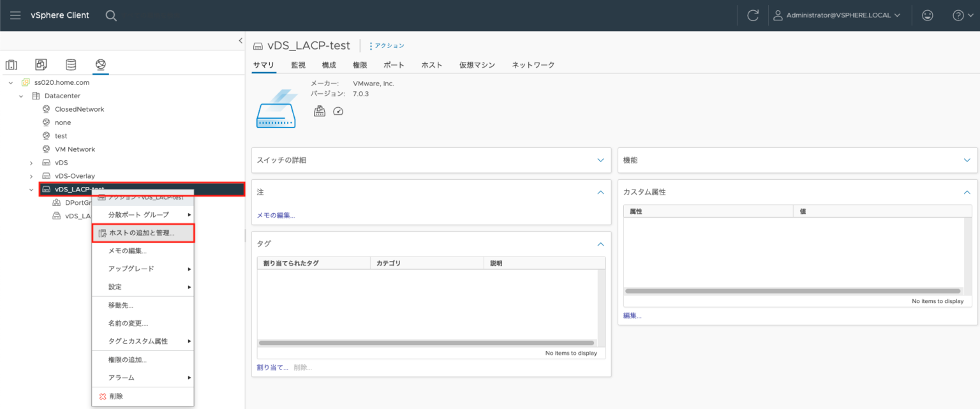The height and width of the screenshot is (409, 980).
Task: Open the global search magnifier icon
Action: click(111, 15)
